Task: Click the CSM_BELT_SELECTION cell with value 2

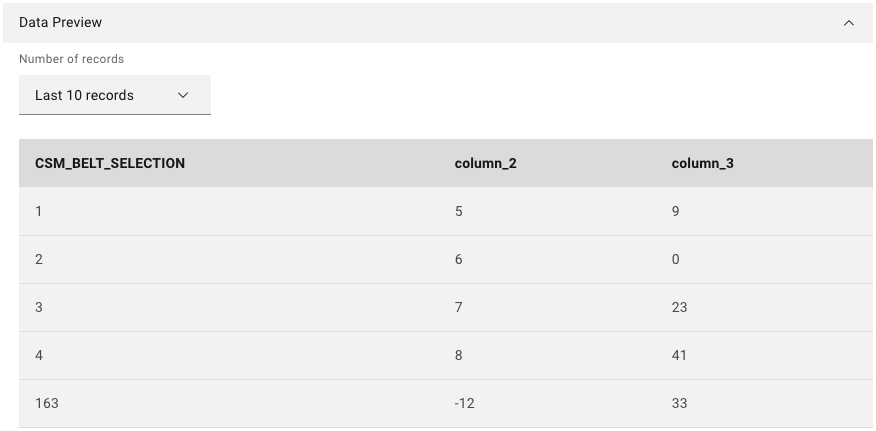Action: point(39,259)
